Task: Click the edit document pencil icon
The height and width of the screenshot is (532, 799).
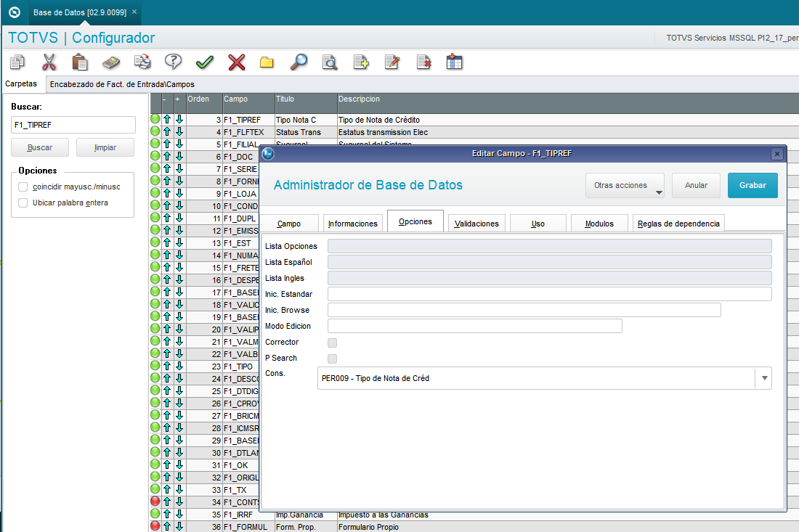Action: pos(392,62)
